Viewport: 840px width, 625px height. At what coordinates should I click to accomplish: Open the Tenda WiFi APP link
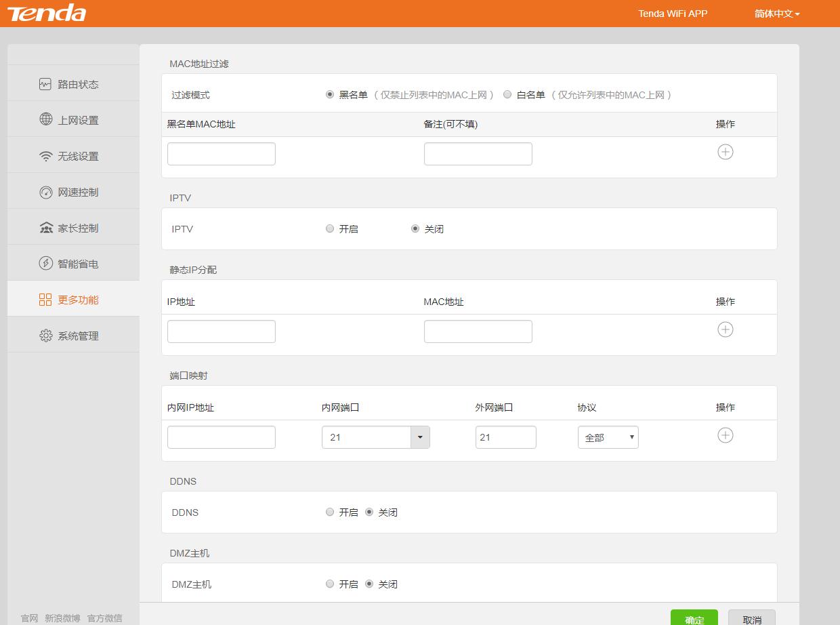[x=673, y=14]
